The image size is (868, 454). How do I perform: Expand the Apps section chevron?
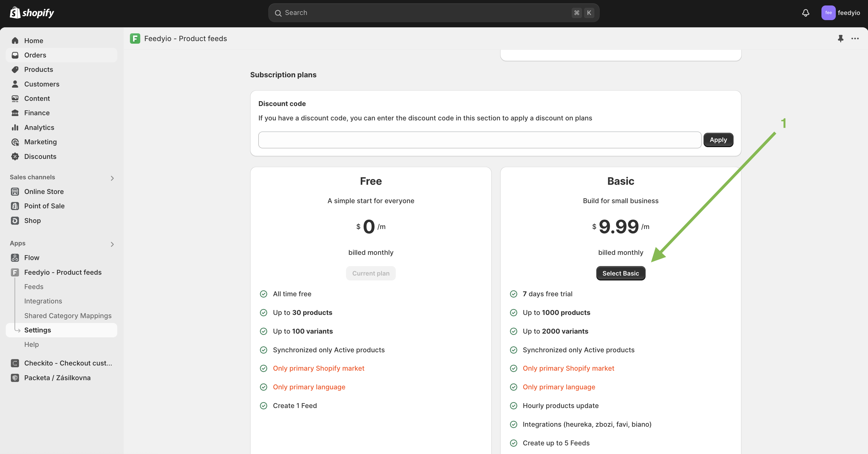[112, 244]
